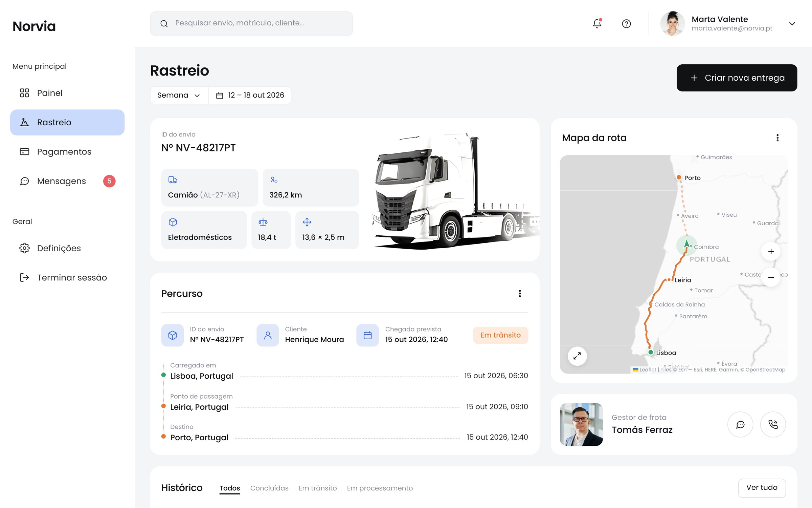
Task: Open Mensagens in the sidebar
Action: pyautogui.click(x=67, y=181)
